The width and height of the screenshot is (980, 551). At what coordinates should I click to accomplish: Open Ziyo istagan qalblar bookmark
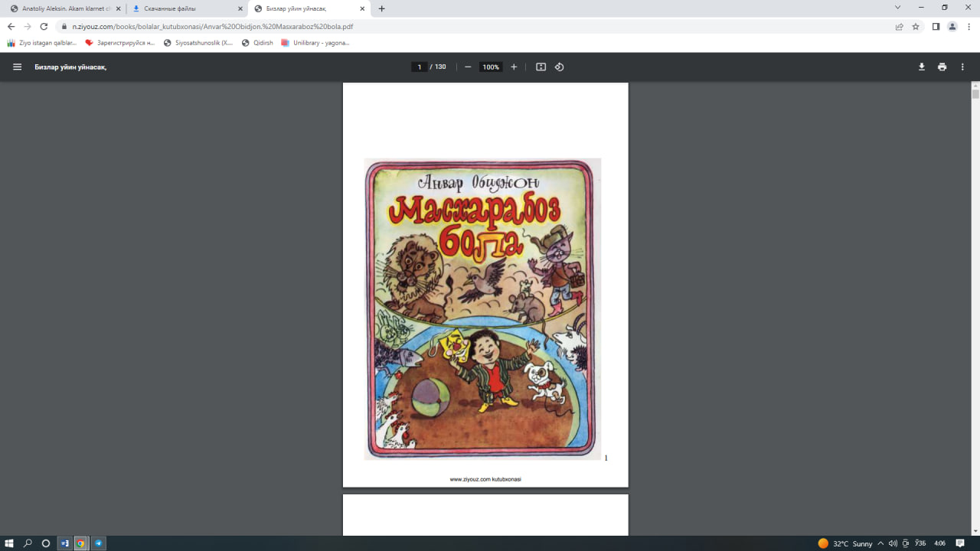point(42,43)
